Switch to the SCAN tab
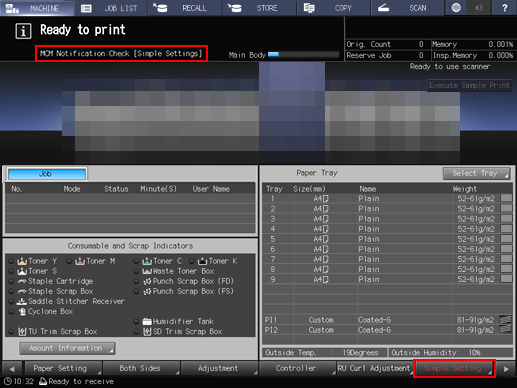Screen dimensions: 517x388 [x=407, y=8]
